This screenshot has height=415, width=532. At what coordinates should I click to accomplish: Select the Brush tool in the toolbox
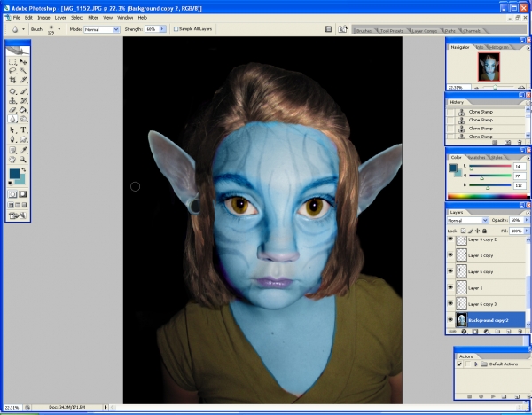(23, 91)
